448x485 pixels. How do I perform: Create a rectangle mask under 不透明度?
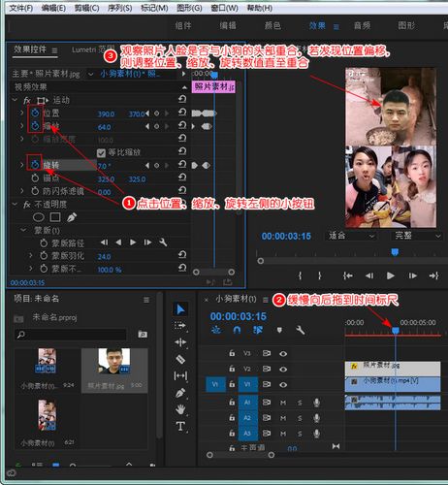[55, 217]
